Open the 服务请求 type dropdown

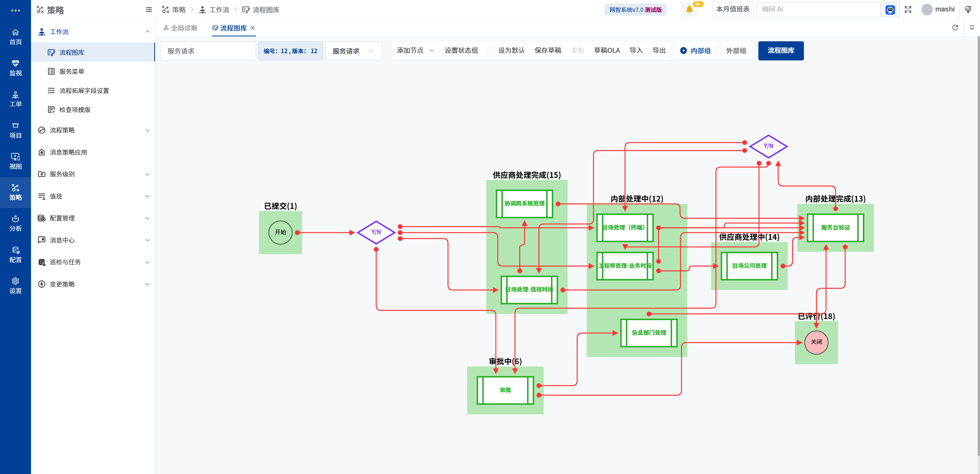point(353,51)
